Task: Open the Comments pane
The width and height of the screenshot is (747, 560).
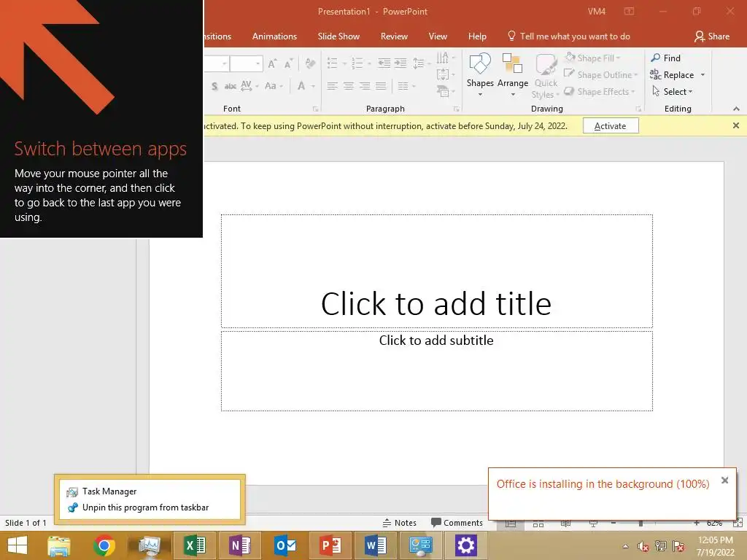Action: pyautogui.click(x=457, y=523)
